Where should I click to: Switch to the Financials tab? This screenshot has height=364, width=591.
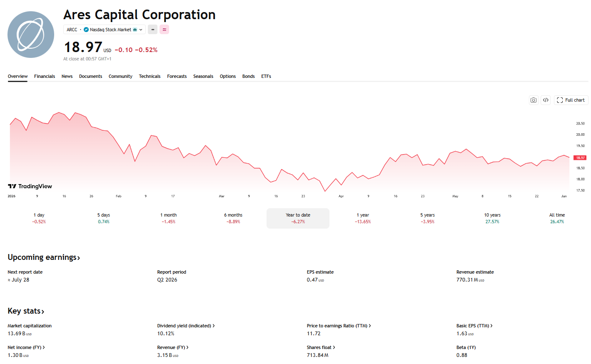pyautogui.click(x=45, y=76)
